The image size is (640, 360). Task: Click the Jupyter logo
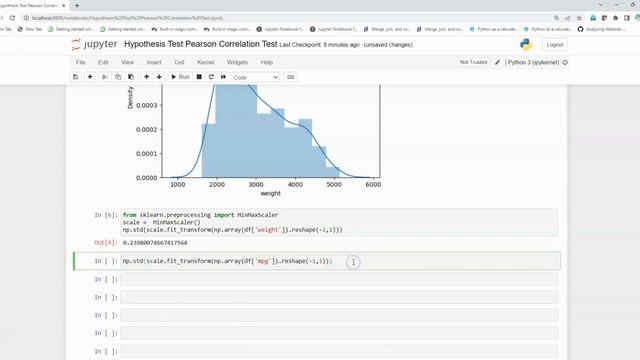click(x=94, y=44)
